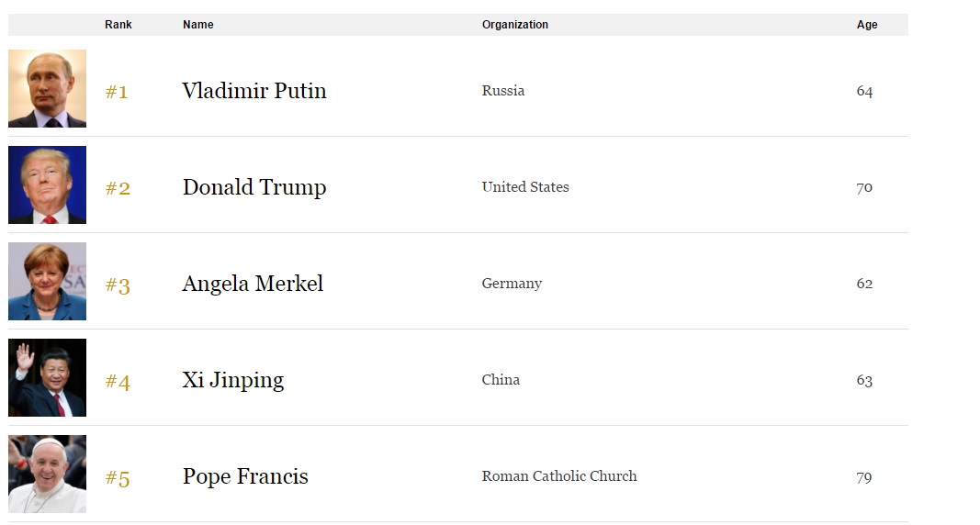Open the photo thumbnail in the #1 row

pyautogui.click(x=47, y=88)
